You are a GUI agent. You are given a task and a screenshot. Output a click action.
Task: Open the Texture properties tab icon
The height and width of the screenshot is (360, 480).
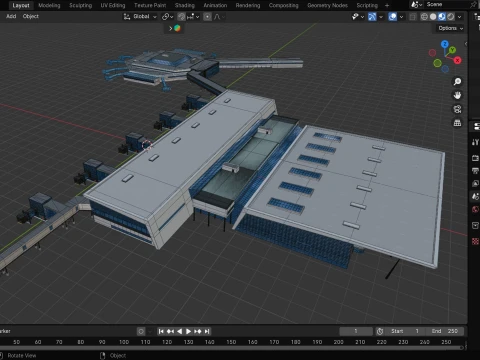point(475,242)
